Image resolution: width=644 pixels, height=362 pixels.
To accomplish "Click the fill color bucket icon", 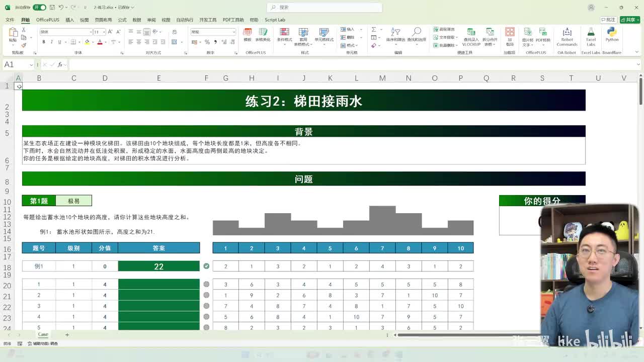I will pos(87,42).
